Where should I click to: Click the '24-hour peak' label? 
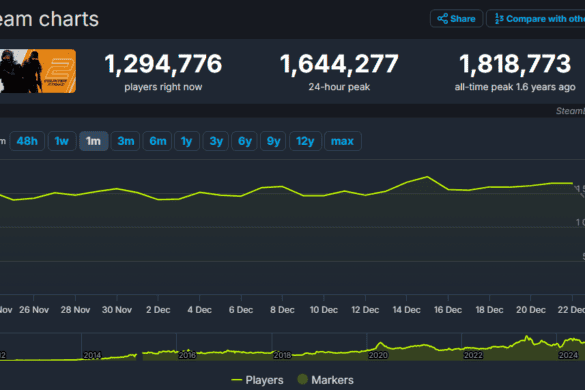click(339, 87)
